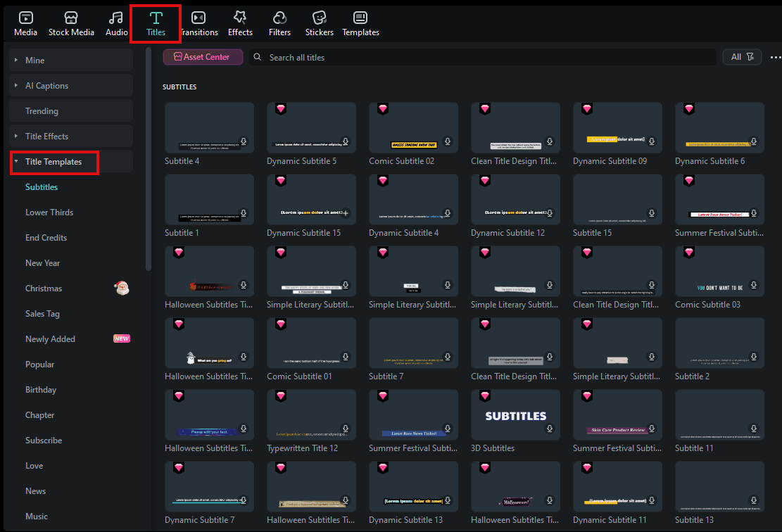Viewport: 782px width, 532px height.
Task: Select the Newly Added subcategory
Action: point(50,339)
